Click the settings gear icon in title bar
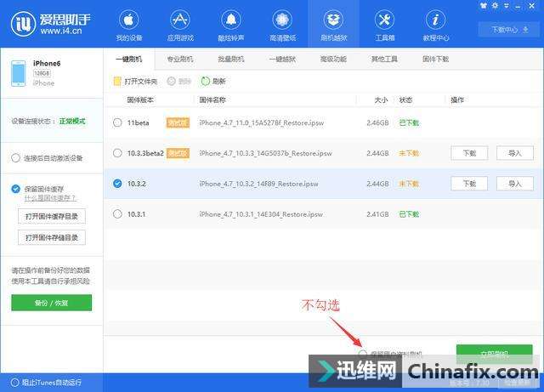 coord(495,5)
